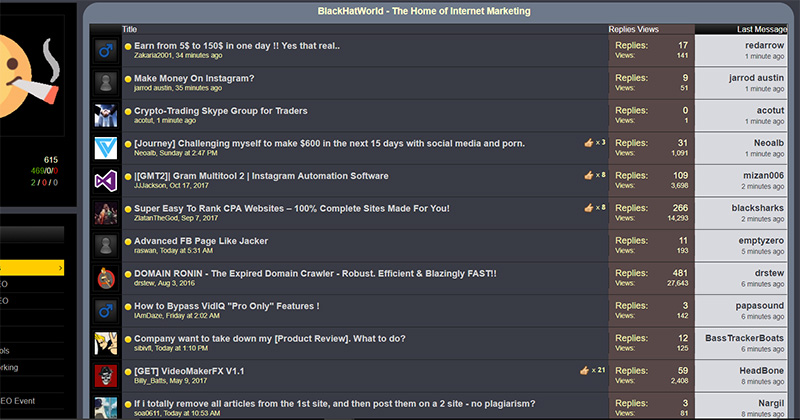The width and height of the screenshot is (800, 420).
Task: Click soa0611's avatar on plagiarism thread
Action: pos(106,408)
